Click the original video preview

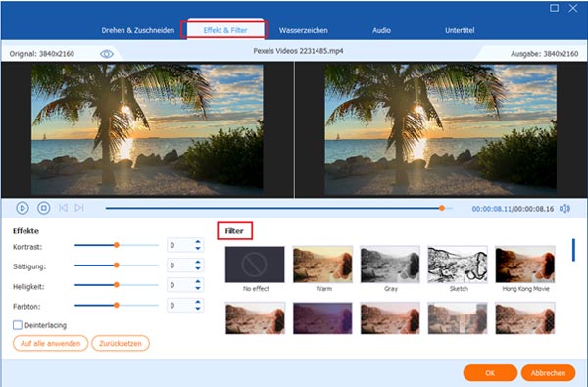(147, 129)
